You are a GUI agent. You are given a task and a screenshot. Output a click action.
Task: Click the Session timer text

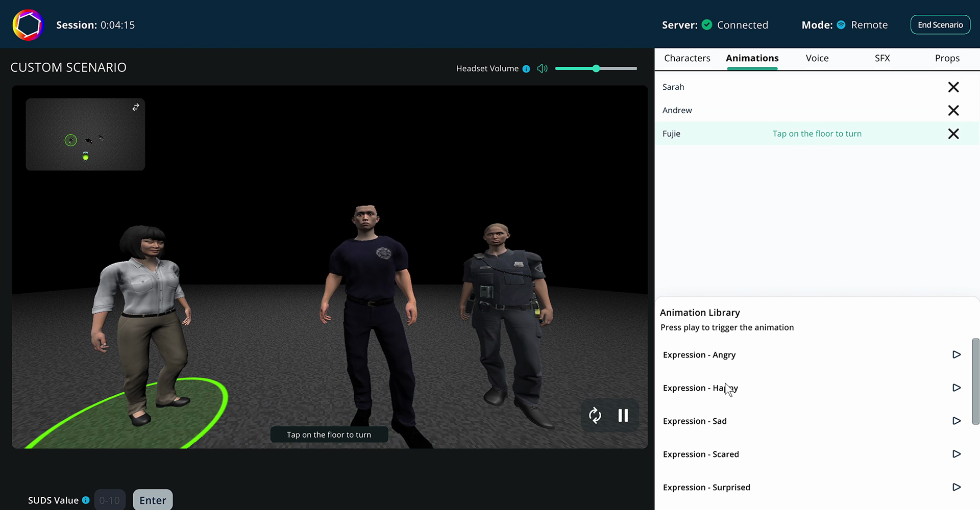tap(95, 25)
